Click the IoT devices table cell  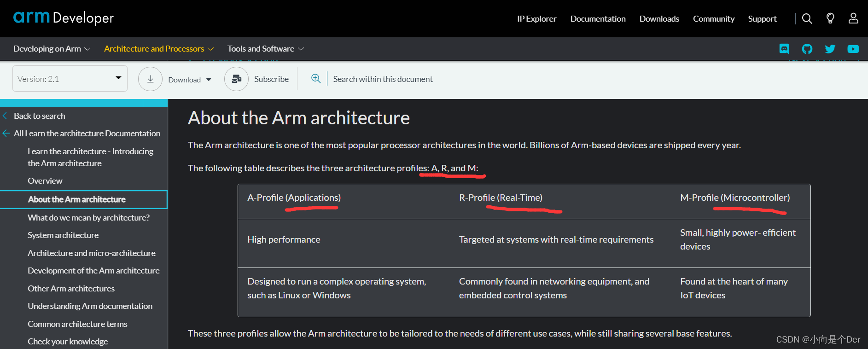pos(734,288)
